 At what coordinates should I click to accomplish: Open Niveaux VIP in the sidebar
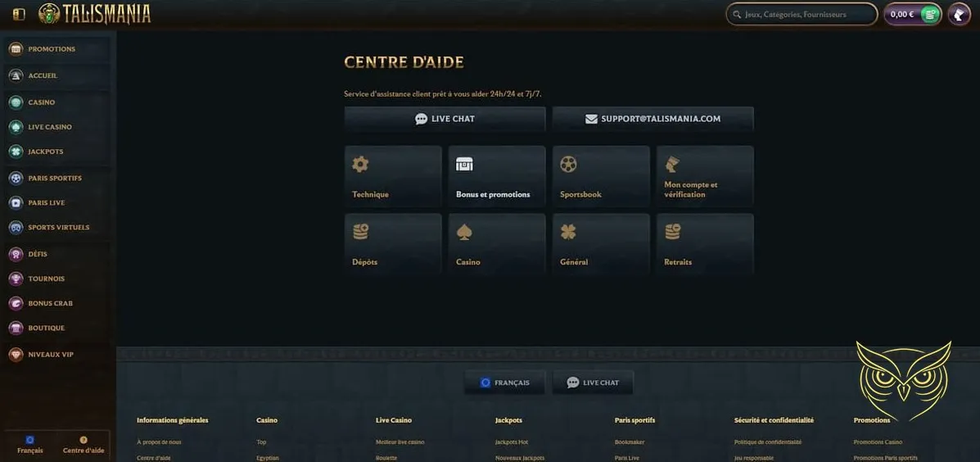pos(56,355)
